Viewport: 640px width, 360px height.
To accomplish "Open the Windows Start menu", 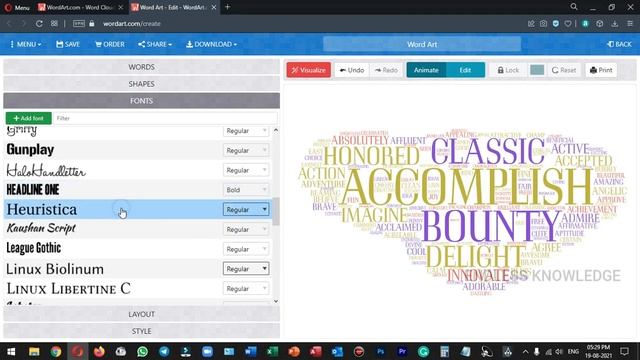I will click(x=11, y=351).
